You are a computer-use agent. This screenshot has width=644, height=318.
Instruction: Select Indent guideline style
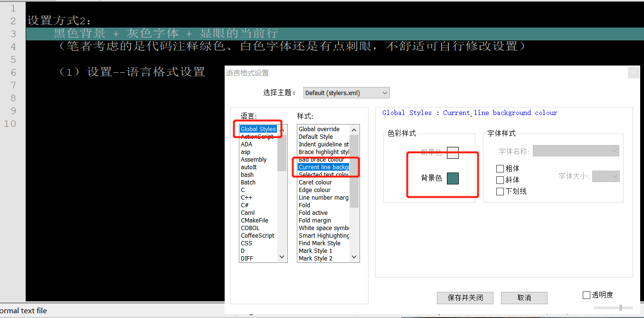click(323, 144)
